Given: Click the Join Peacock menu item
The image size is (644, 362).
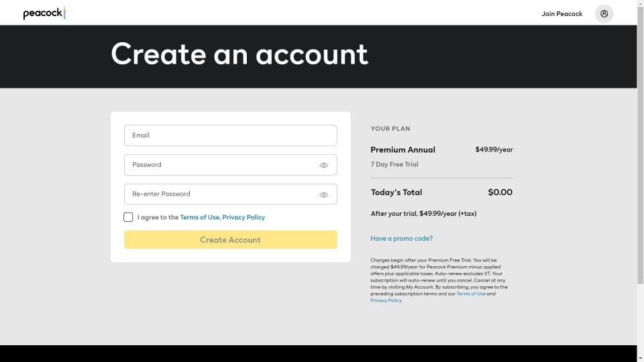Looking at the screenshot, I should 561,13.
